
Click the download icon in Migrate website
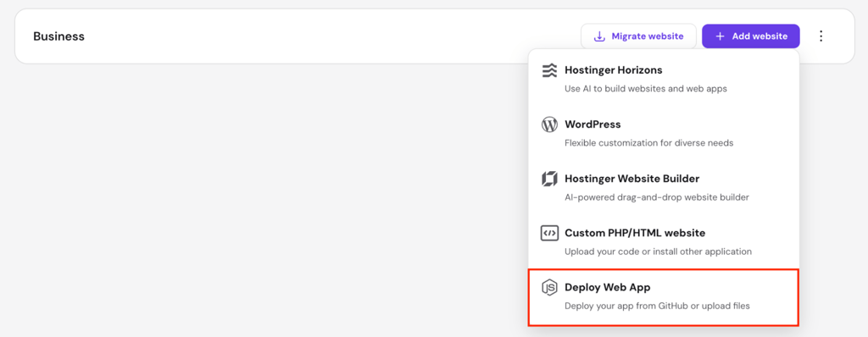[599, 36]
